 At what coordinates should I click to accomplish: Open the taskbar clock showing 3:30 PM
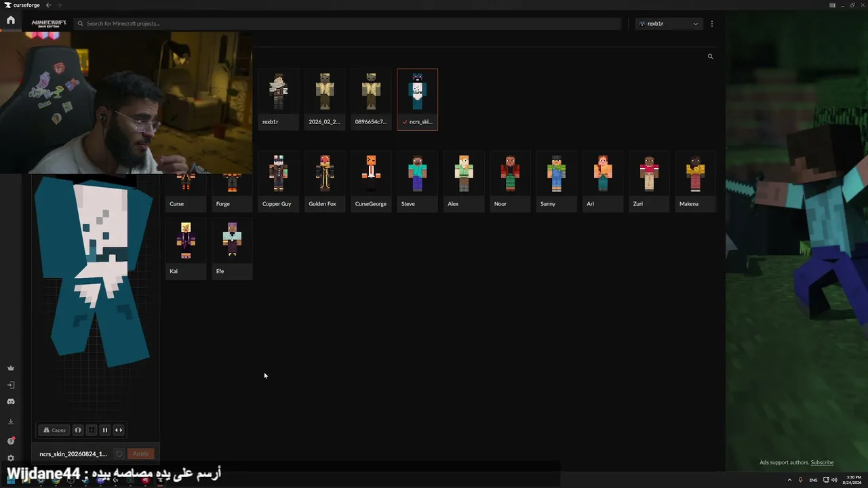point(851,480)
